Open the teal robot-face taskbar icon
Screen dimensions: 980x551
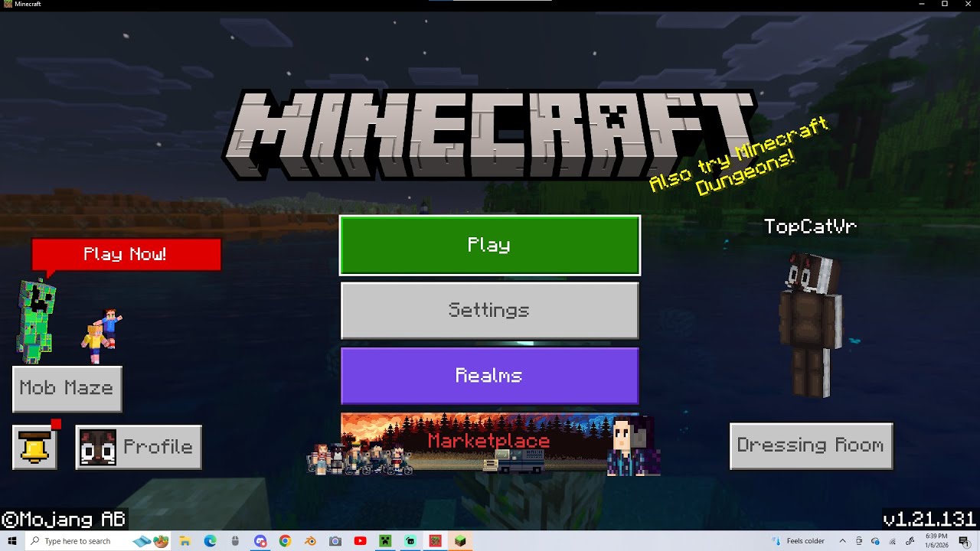click(410, 541)
